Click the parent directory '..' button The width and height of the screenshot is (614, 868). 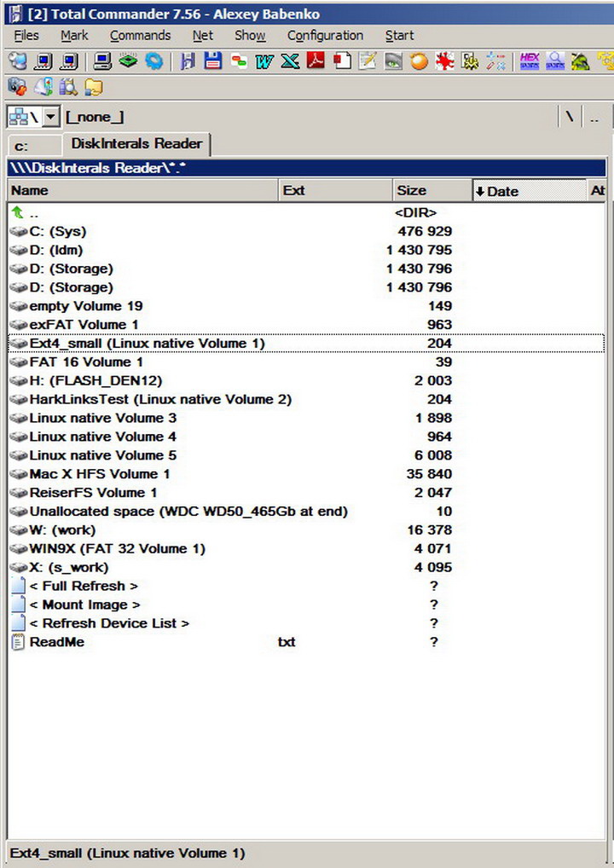point(594,118)
